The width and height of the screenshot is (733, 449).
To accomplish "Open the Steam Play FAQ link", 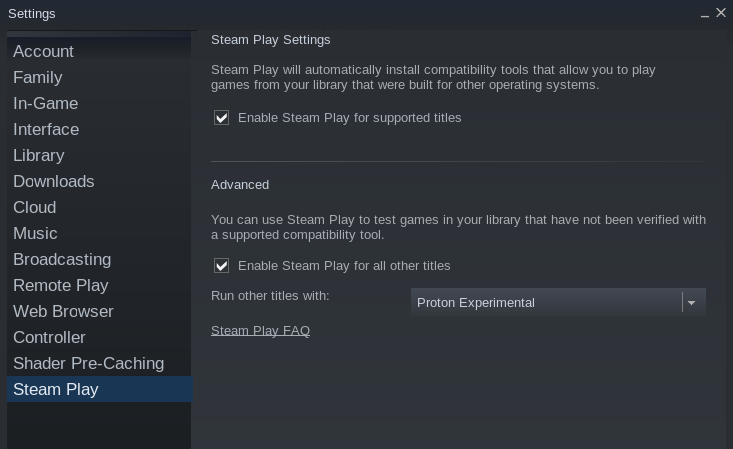I will click(260, 331).
